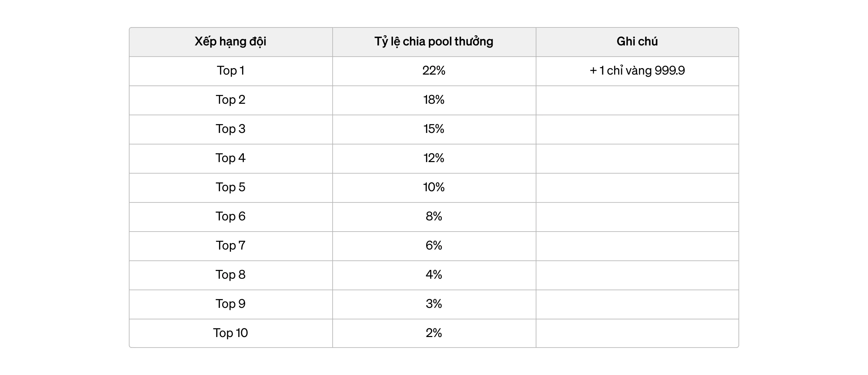Click the 15% pool share cell
868x375 pixels.
click(434, 129)
